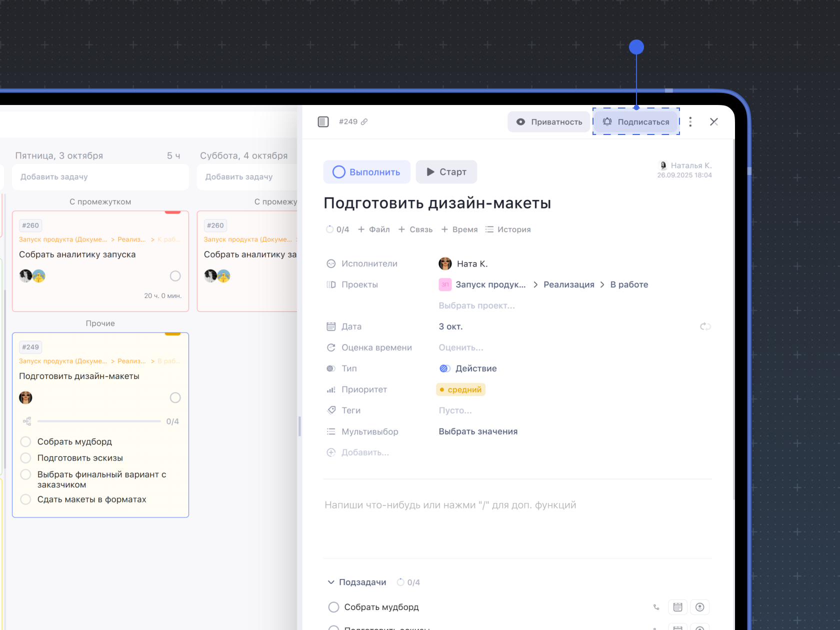The image size is (840, 630).
Task: Open the средний priority dropdown
Action: click(460, 389)
